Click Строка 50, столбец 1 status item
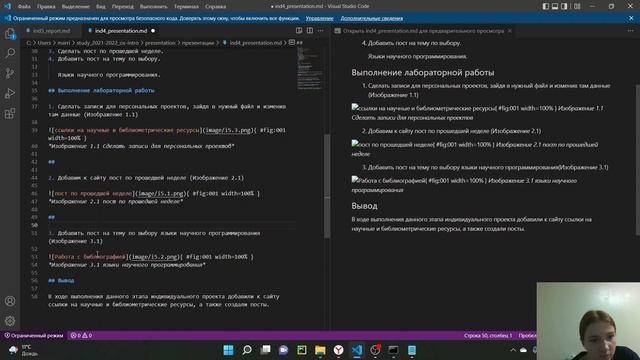640x360 pixels. click(x=488, y=336)
